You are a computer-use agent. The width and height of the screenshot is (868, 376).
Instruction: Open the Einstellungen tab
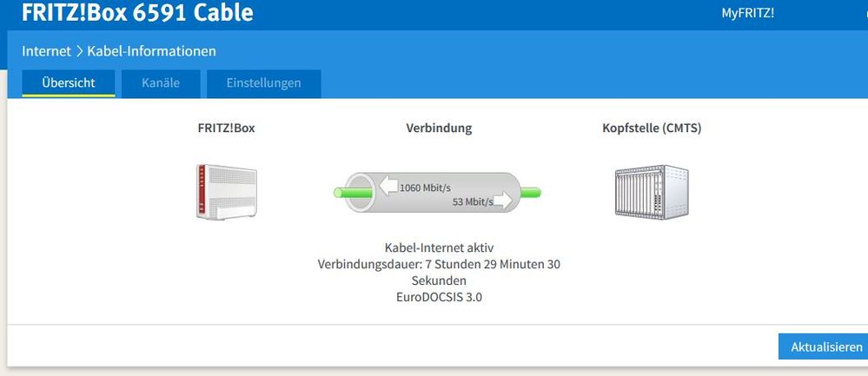pos(263,83)
